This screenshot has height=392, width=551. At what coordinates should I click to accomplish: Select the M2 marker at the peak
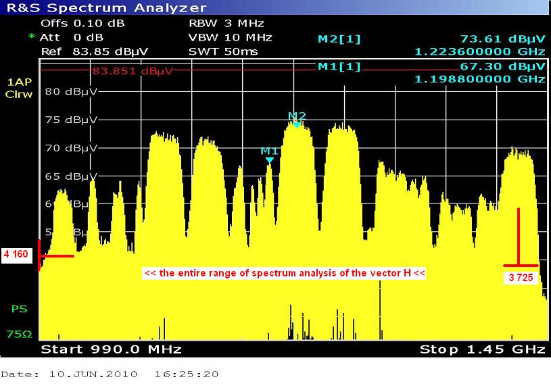[297, 124]
